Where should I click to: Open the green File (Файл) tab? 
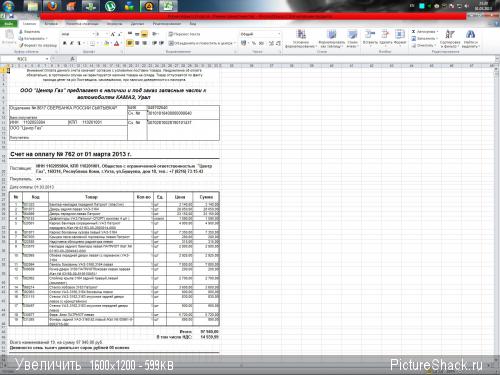tap(9, 24)
